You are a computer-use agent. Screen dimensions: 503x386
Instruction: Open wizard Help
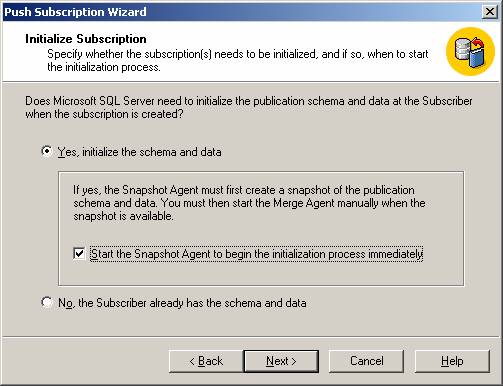pyautogui.click(x=452, y=361)
